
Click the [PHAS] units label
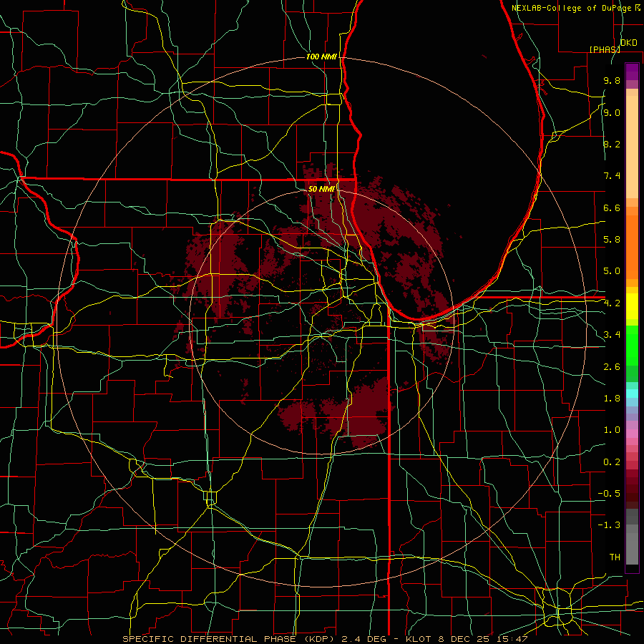(605, 49)
